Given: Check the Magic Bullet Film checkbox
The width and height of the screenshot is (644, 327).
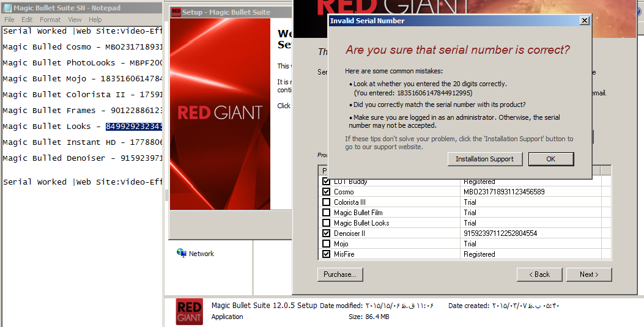Looking at the screenshot, I should tap(326, 213).
